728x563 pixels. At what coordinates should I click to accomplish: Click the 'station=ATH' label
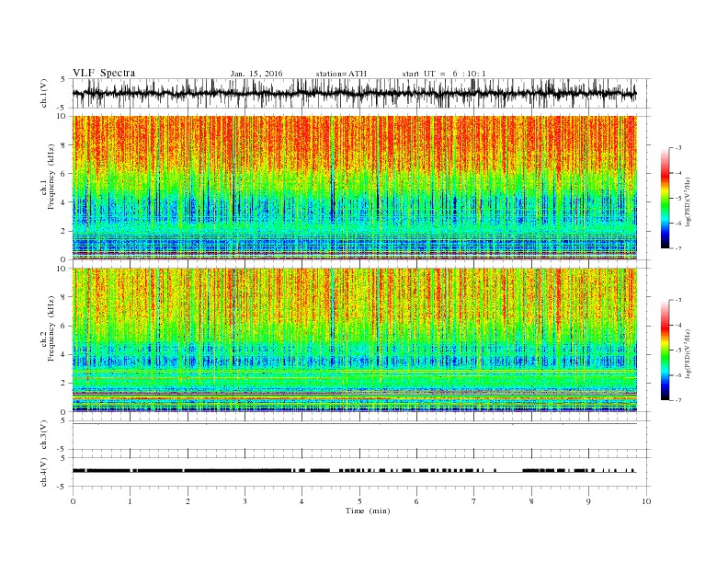tap(341, 74)
